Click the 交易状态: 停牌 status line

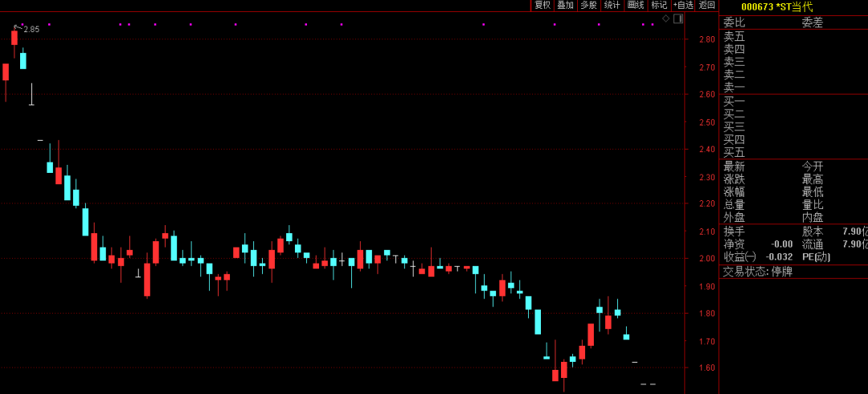(x=757, y=272)
